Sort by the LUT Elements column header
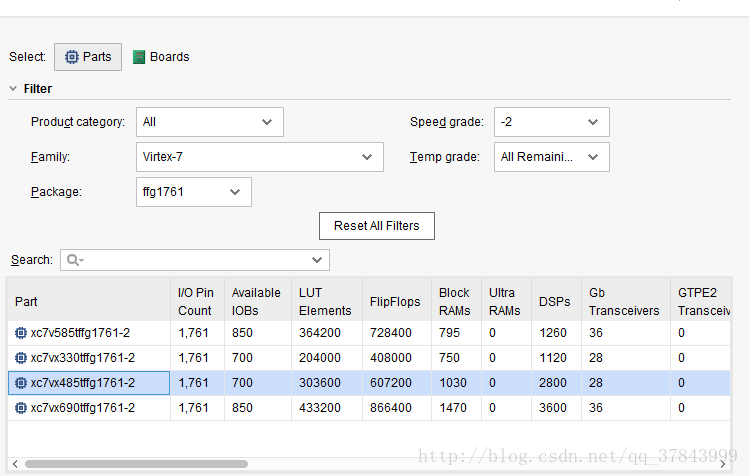 click(327, 302)
